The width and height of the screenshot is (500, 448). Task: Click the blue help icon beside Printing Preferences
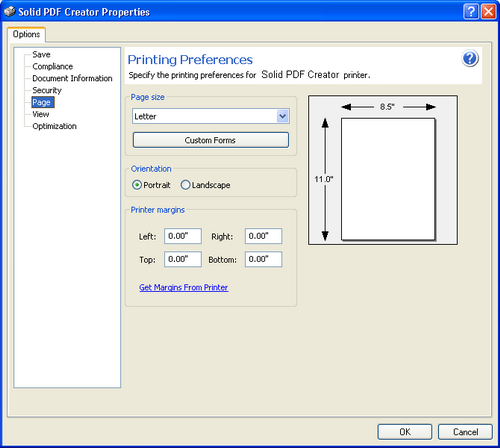(470, 58)
